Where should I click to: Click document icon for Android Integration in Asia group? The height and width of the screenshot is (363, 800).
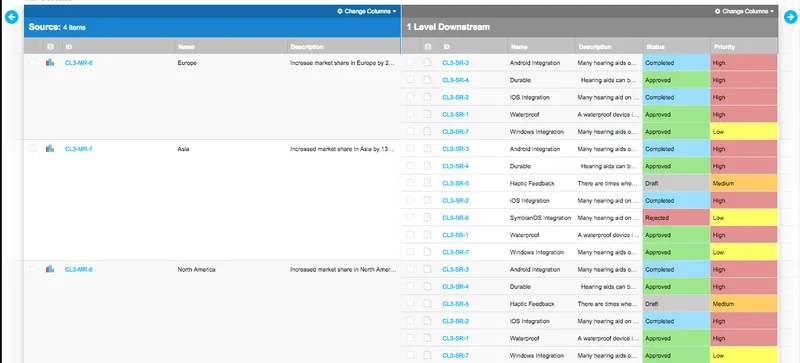pyautogui.click(x=427, y=149)
